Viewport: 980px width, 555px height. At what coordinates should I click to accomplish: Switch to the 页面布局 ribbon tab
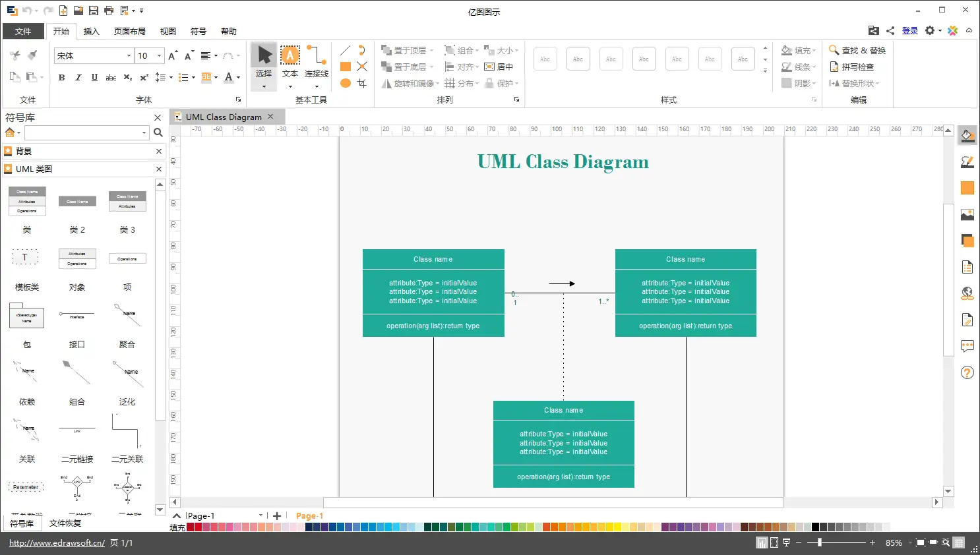point(129,31)
